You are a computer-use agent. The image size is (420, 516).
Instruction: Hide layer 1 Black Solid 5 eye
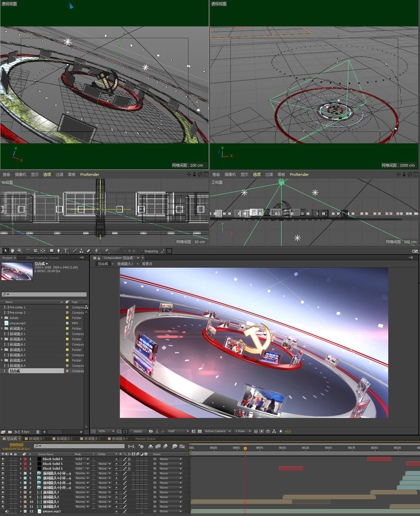pyautogui.click(x=3, y=459)
